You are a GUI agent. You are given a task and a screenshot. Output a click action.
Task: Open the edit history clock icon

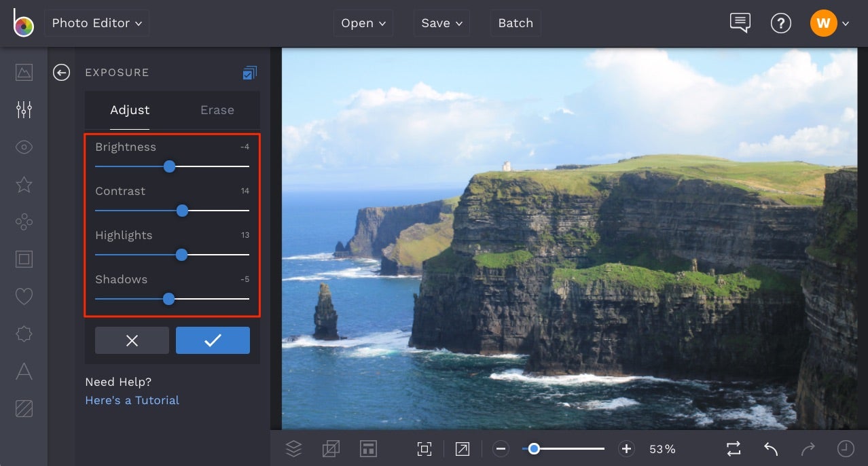(x=846, y=448)
